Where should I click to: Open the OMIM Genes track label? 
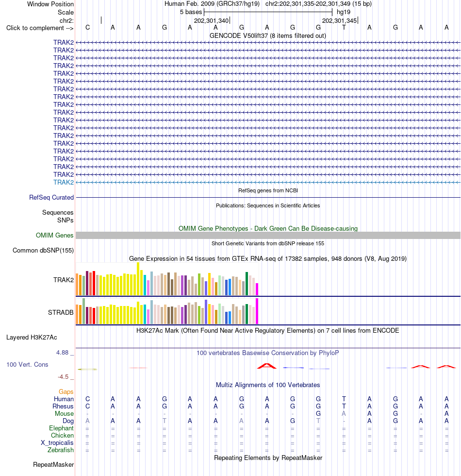pyautogui.click(x=54, y=235)
